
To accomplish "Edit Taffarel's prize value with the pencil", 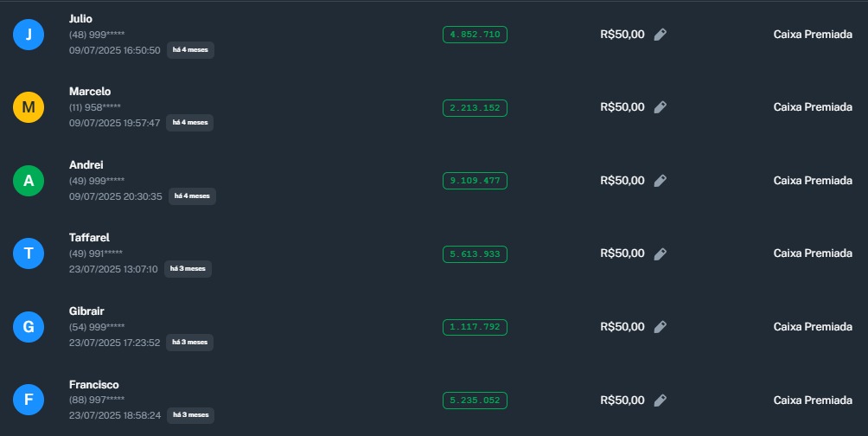I will tap(660, 253).
